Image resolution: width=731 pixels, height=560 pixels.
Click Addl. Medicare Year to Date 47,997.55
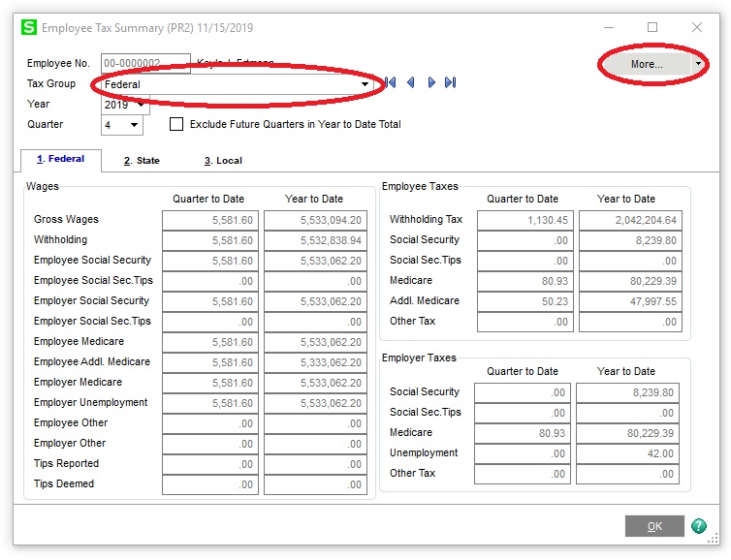point(630,301)
